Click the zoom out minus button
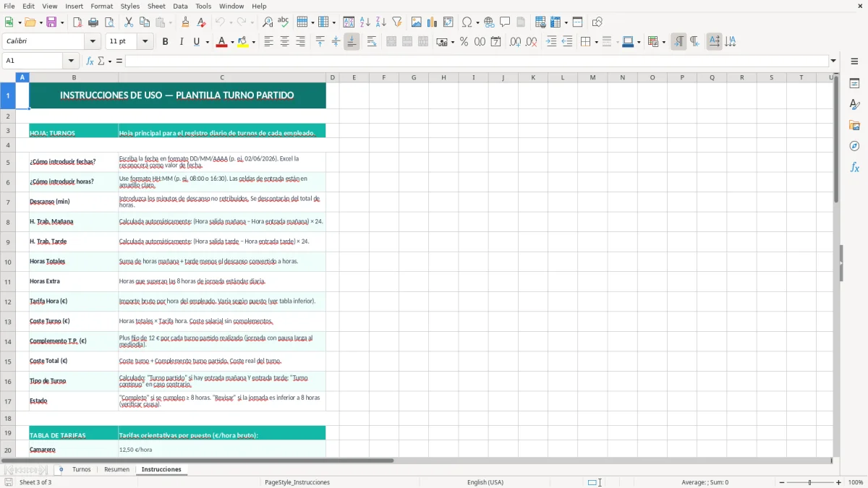 pos(781,482)
